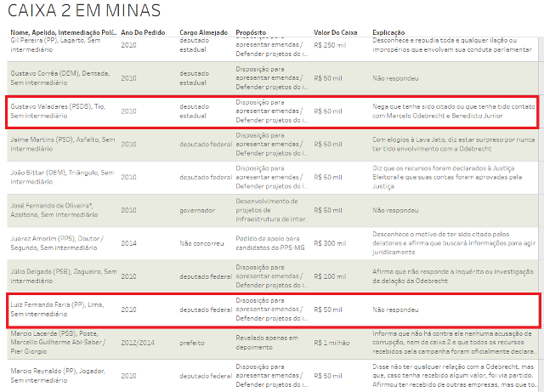Image resolution: width=544 pixels, height=392 pixels.
Task: Click the 'prefeito' cargo cell
Action: 193,342
